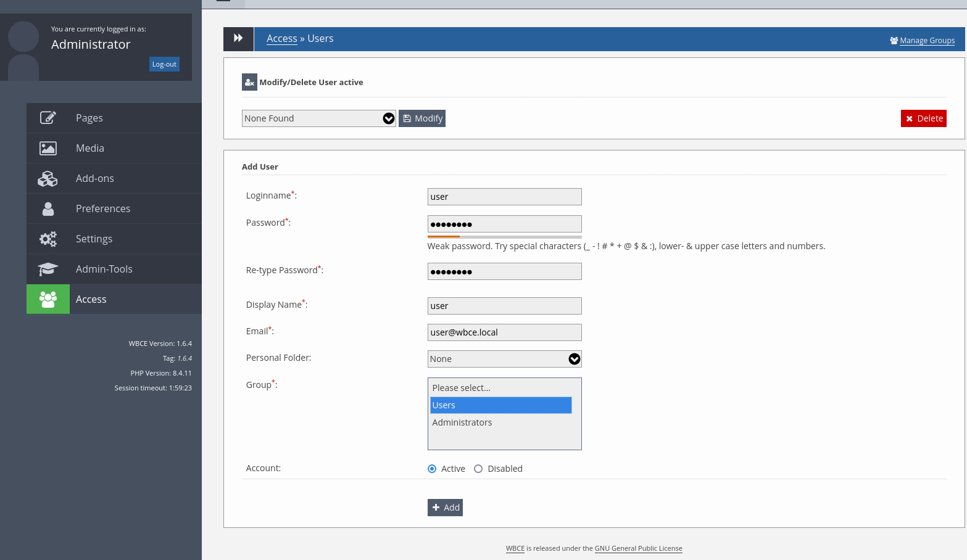Click the 'Weak password' hint text

626,246
